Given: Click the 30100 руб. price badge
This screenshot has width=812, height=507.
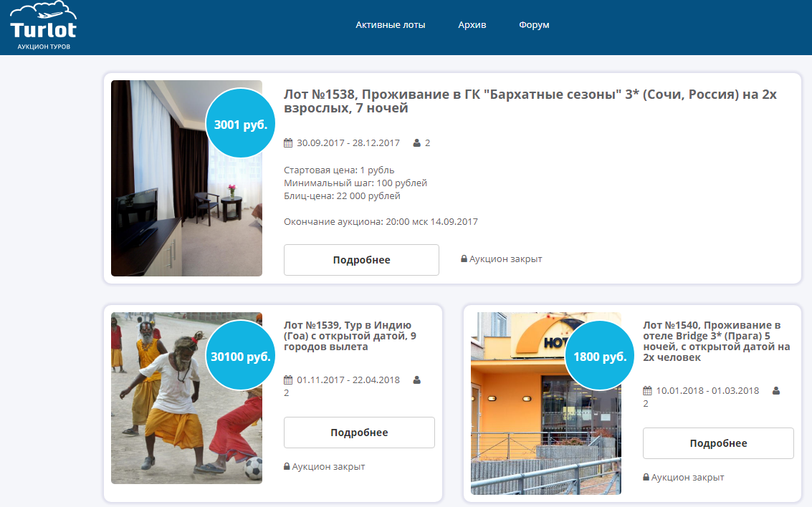Looking at the screenshot, I should (x=240, y=355).
